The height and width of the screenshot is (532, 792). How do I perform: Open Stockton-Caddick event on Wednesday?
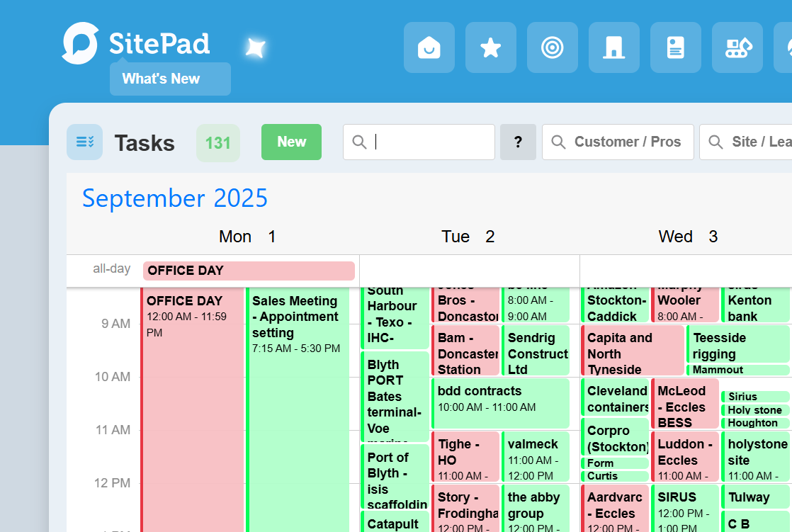(x=615, y=305)
